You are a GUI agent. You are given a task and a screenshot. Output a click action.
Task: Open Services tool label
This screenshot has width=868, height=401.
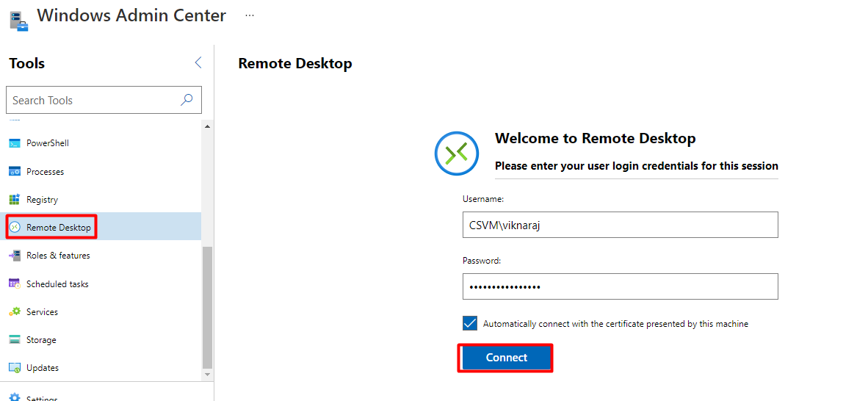coord(42,312)
